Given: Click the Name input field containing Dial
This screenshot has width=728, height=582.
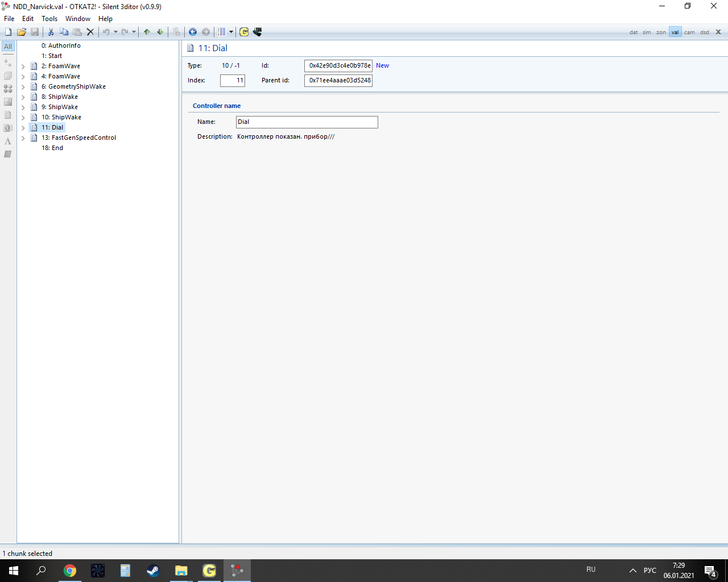Looking at the screenshot, I should point(307,122).
